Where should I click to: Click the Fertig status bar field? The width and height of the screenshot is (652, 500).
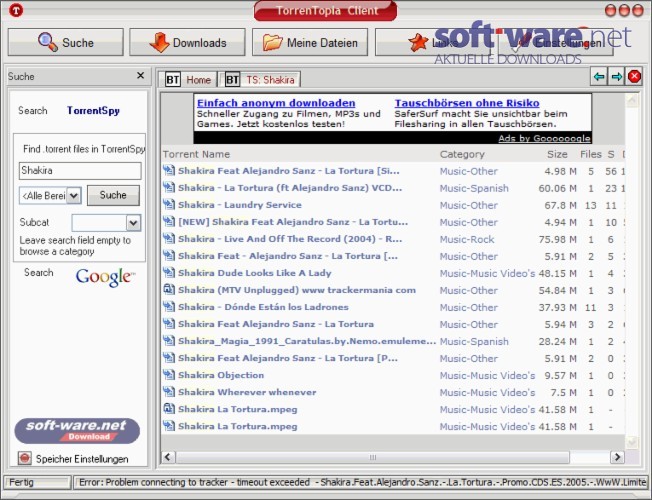(37, 483)
